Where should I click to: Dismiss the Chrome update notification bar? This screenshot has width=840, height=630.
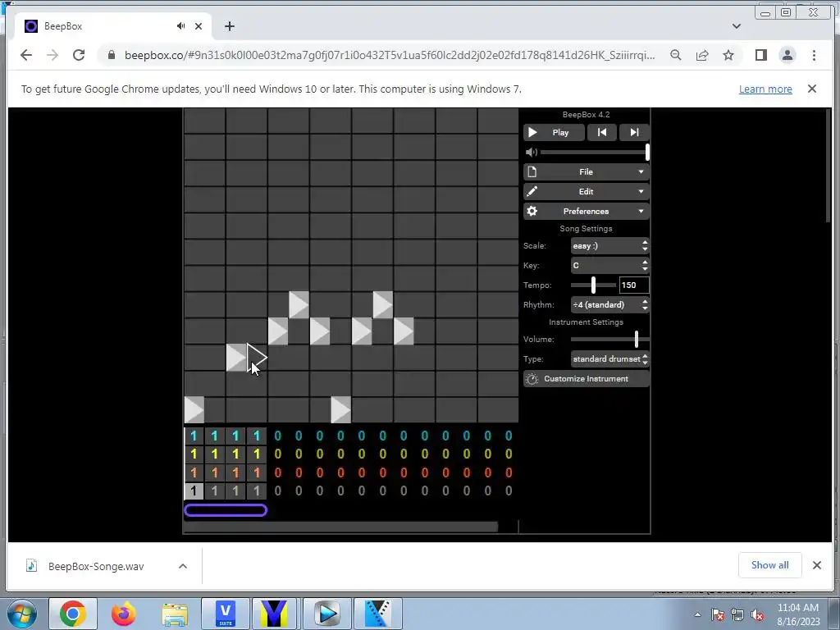point(812,89)
